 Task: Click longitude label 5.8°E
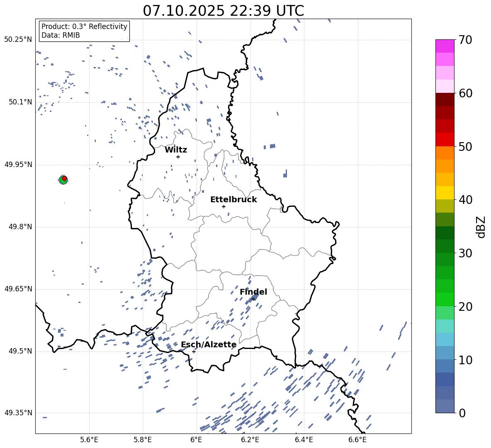[143, 440]
